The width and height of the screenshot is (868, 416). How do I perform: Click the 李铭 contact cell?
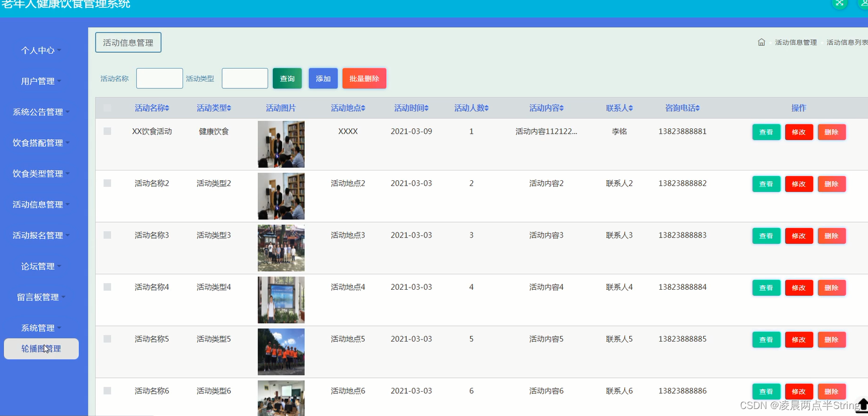[619, 131]
